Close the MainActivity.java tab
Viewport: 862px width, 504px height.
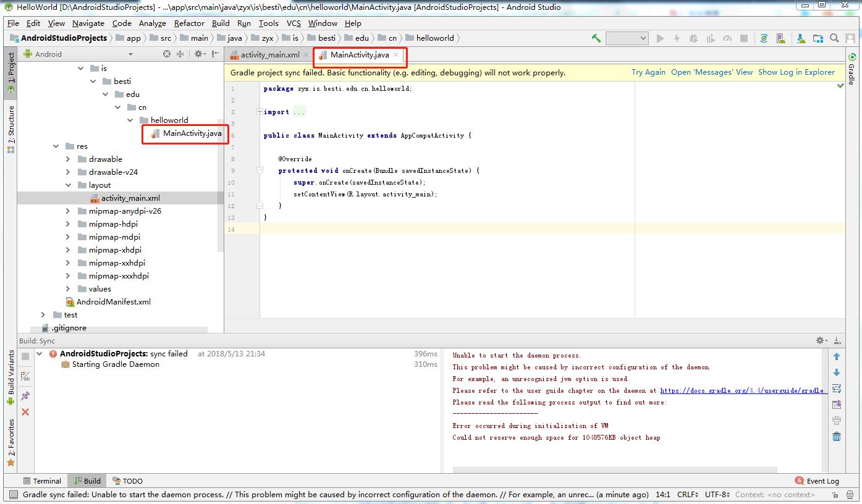coord(396,55)
